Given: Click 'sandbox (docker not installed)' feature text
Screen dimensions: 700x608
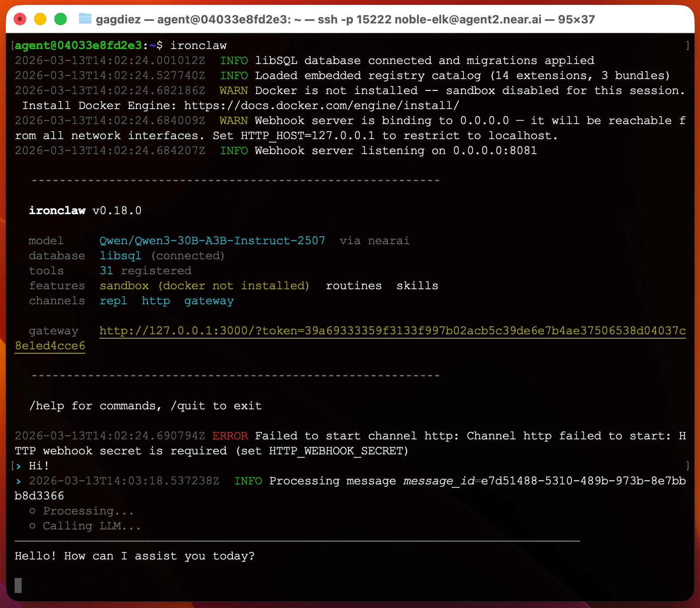Looking at the screenshot, I should click(x=204, y=286).
